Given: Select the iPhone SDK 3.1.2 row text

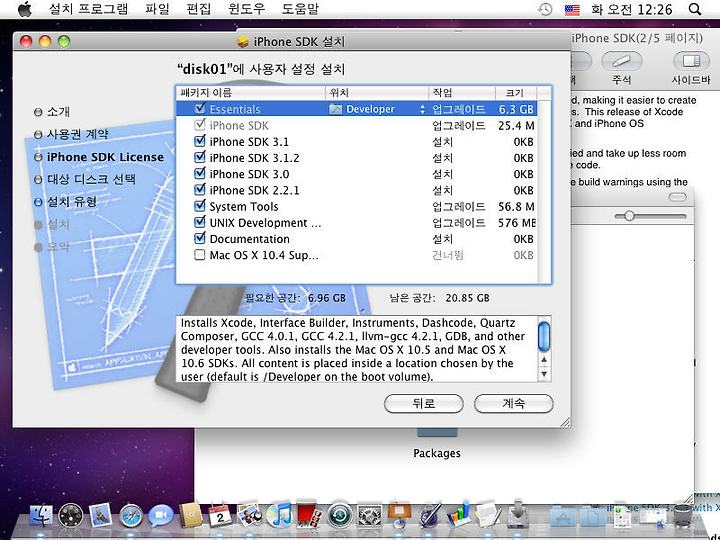Looking at the screenshot, I should pyautogui.click(x=254, y=158).
